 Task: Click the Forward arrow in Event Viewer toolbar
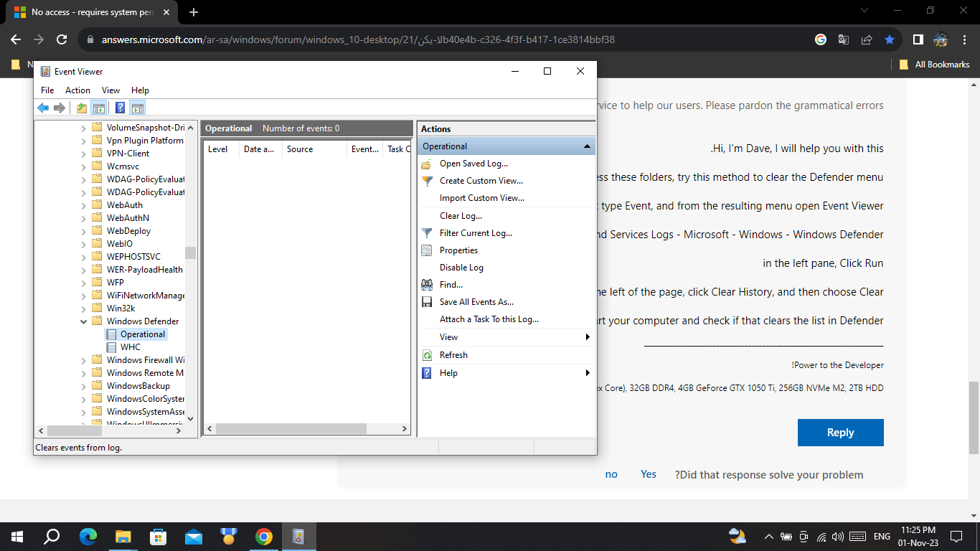click(60, 108)
